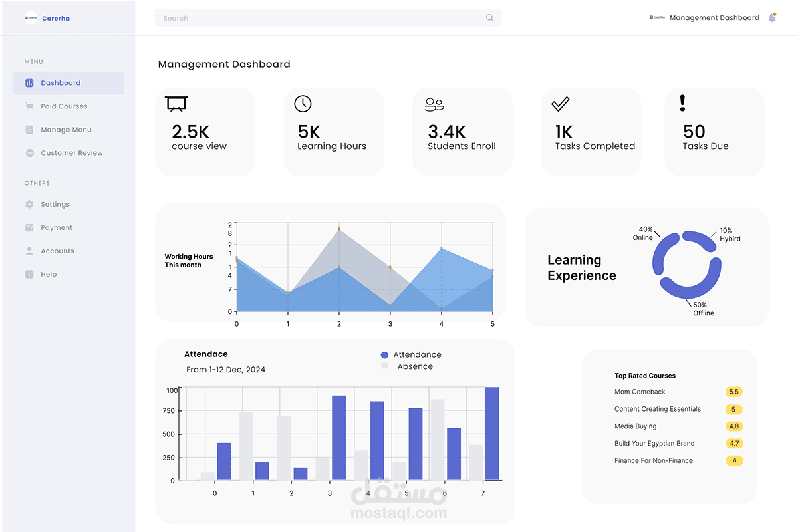Click the Attendace chart title
The height and width of the screenshot is (532, 798).
click(205, 354)
